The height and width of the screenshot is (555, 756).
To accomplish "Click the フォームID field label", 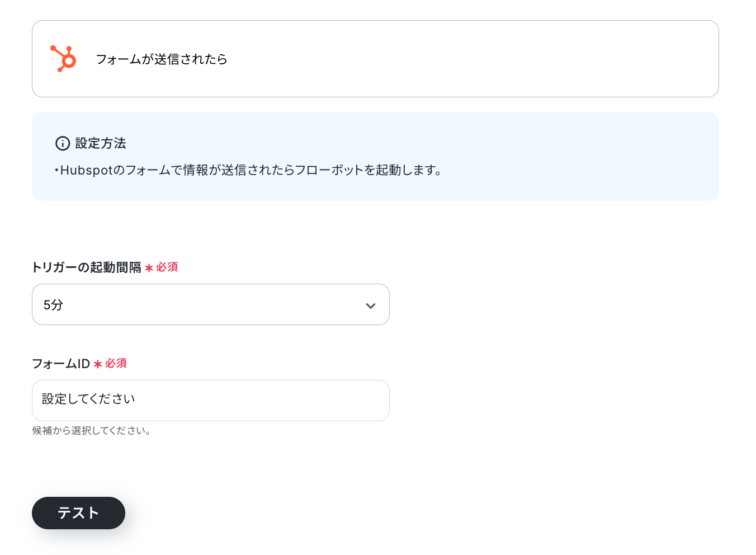I will click(61, 364).
